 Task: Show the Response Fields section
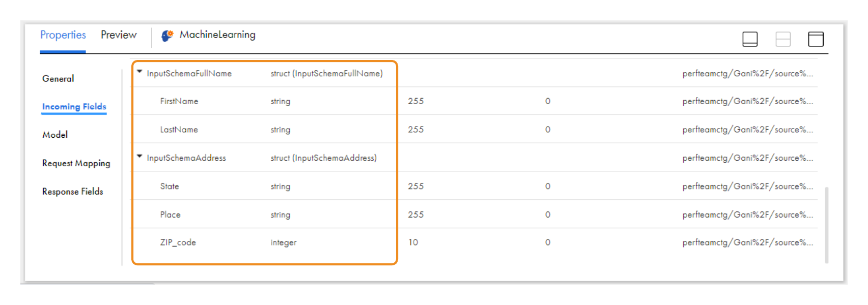click(x=73, y=192)
